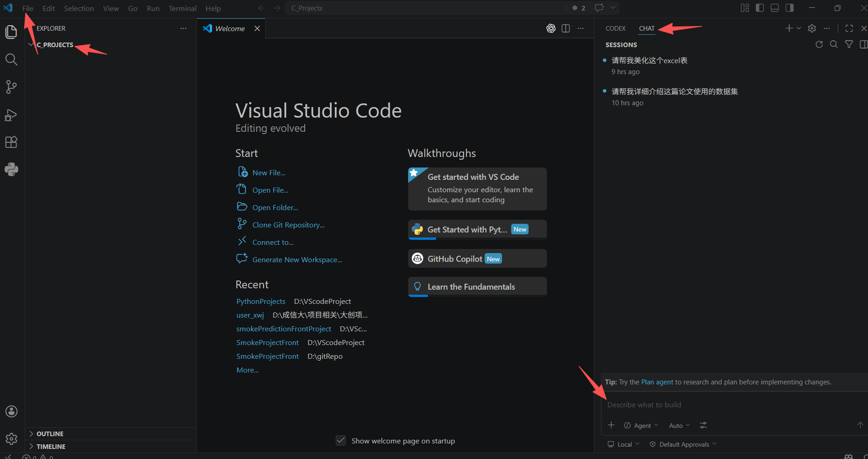Open the Agent mode dropdown
868x459 pixels.
641,426
